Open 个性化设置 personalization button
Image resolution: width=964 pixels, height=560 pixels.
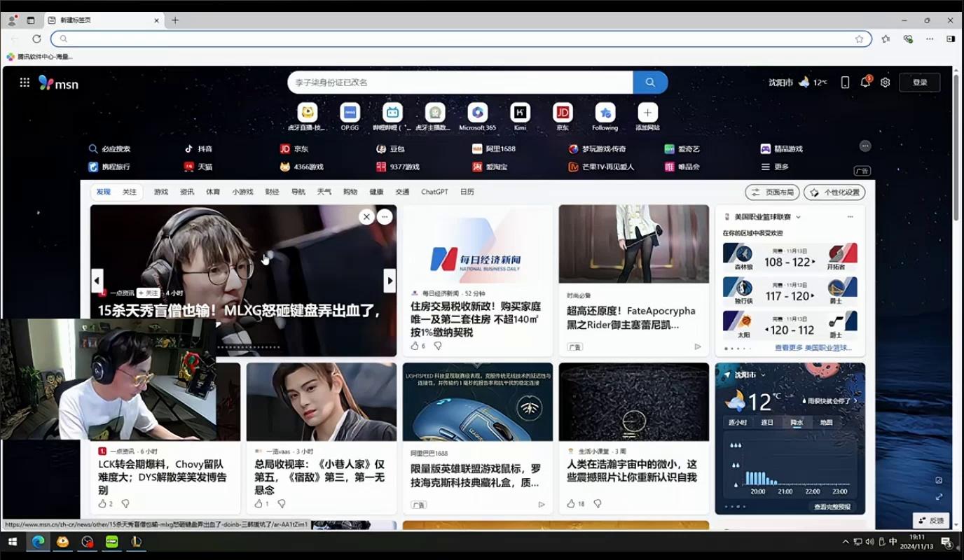click(834, 192)
